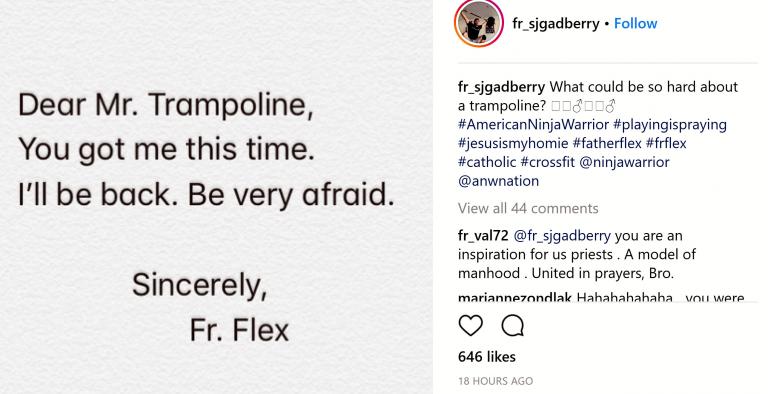Open fr_sjgadberry username in header

(555, 24)
